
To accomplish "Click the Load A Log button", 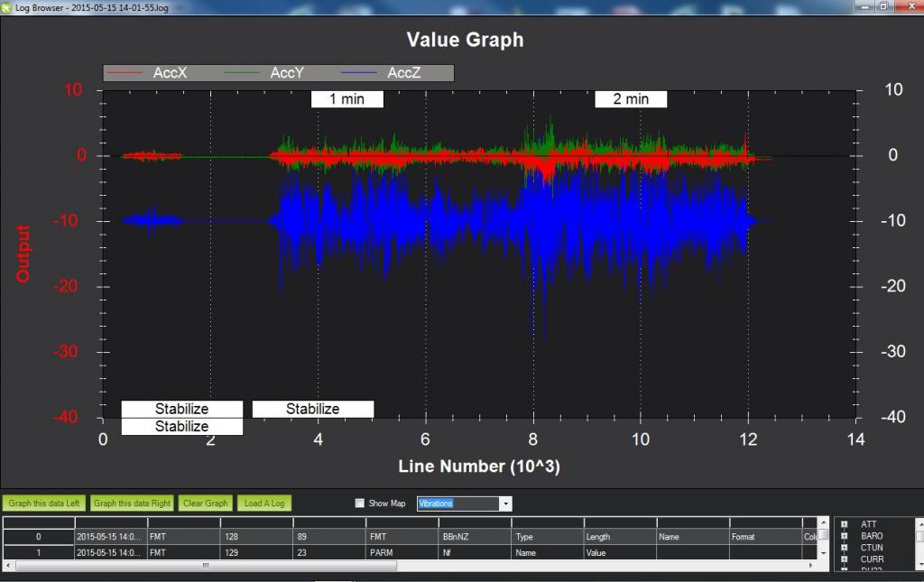I will [264, 503].
